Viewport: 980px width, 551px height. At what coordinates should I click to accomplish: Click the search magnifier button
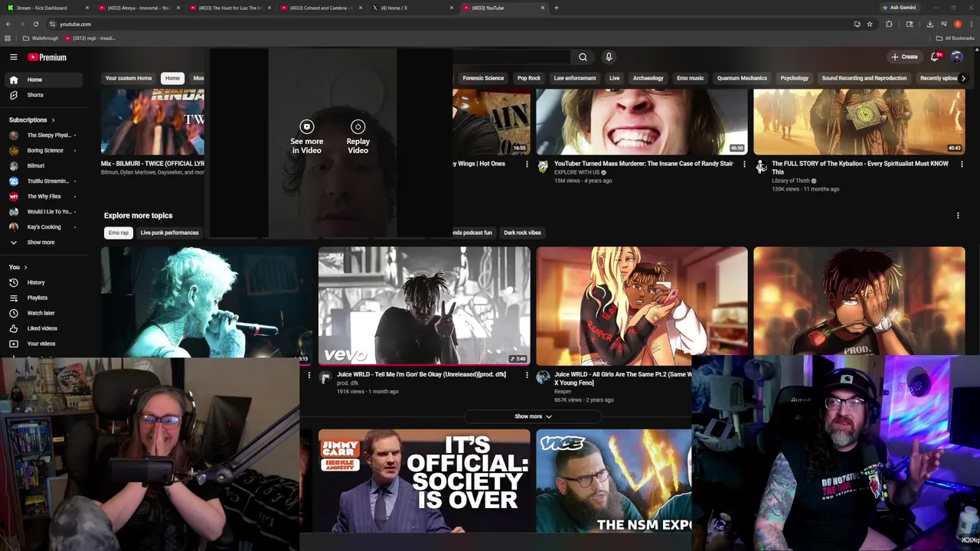[583, 57]
